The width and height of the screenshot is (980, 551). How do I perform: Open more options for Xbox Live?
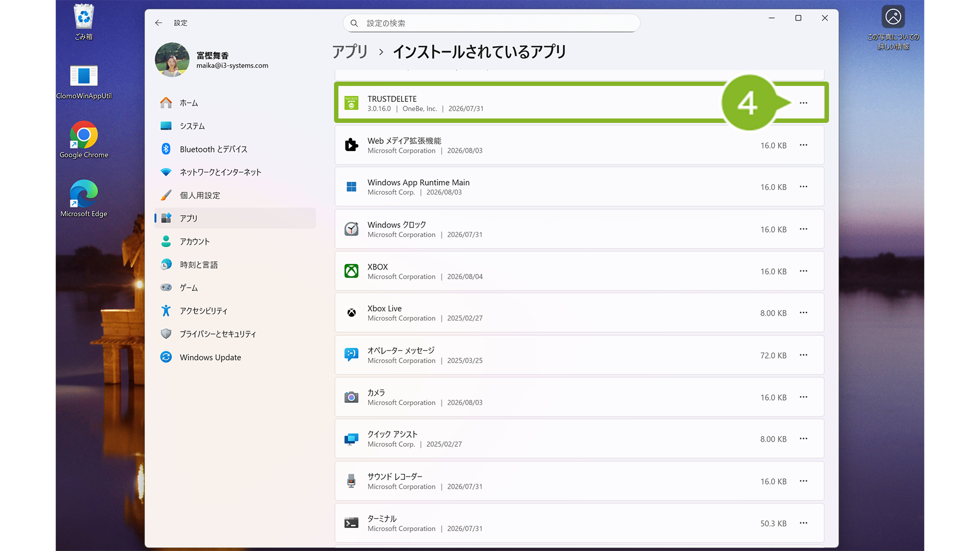coord(803,313)
